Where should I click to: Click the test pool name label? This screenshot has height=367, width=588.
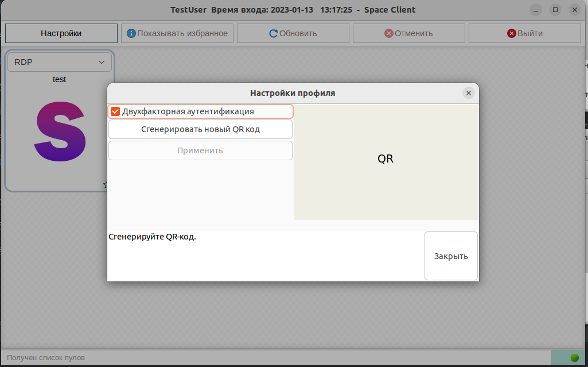click(60, 79)
